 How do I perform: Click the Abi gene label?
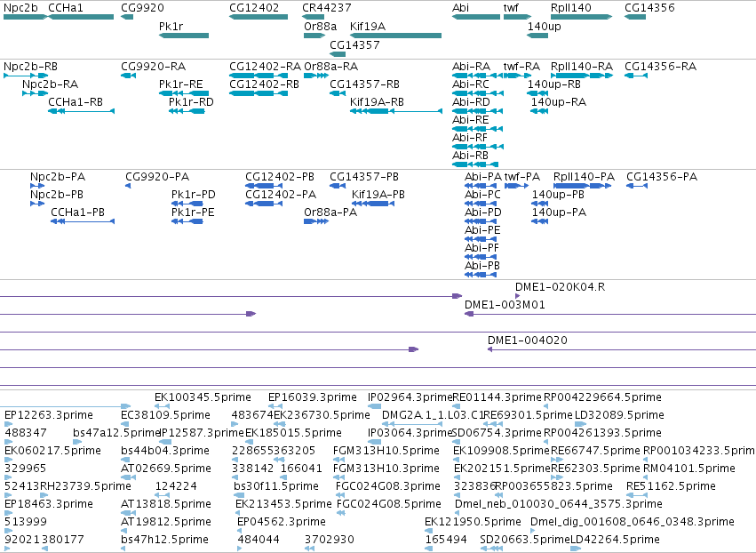coord(460,8)
